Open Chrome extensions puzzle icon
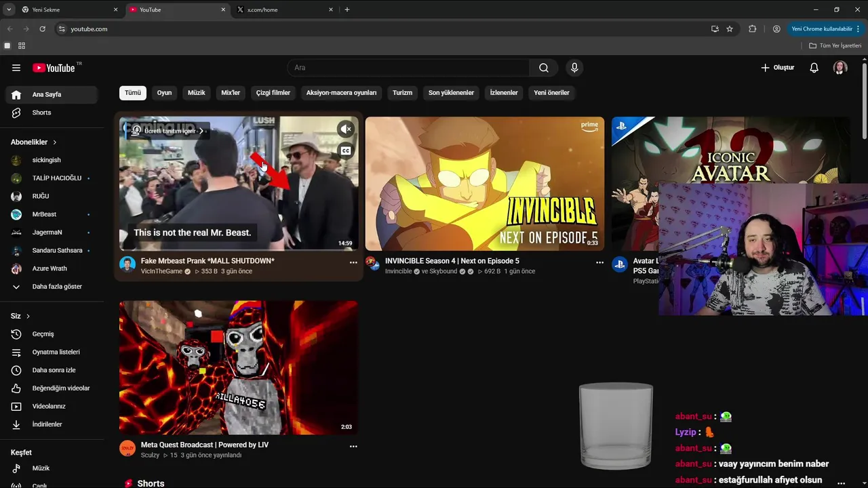This screenshot has width=868, height=488. pyautogui.click(x=752, y=29)
